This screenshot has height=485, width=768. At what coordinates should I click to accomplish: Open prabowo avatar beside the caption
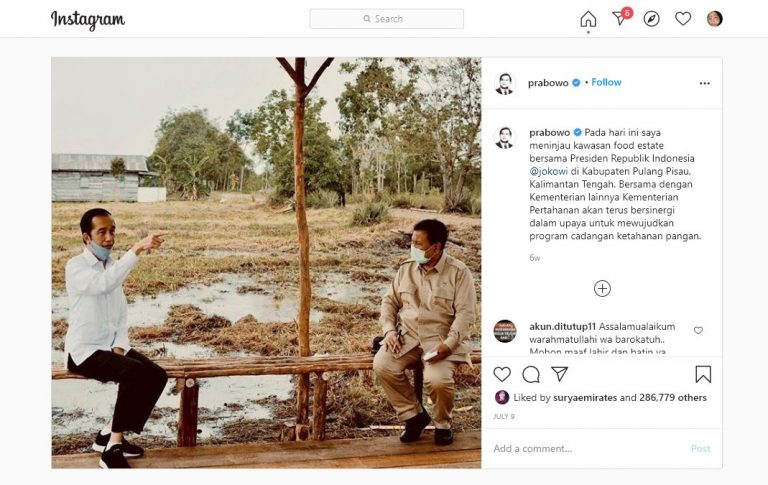pyautogui.click(x=504, y=137)
